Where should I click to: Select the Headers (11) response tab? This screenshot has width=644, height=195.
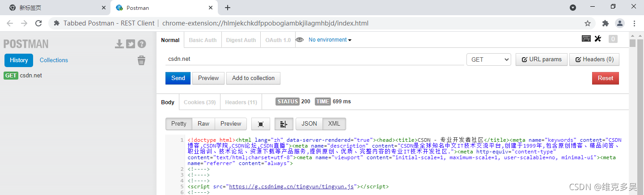(x=241, y=102)
